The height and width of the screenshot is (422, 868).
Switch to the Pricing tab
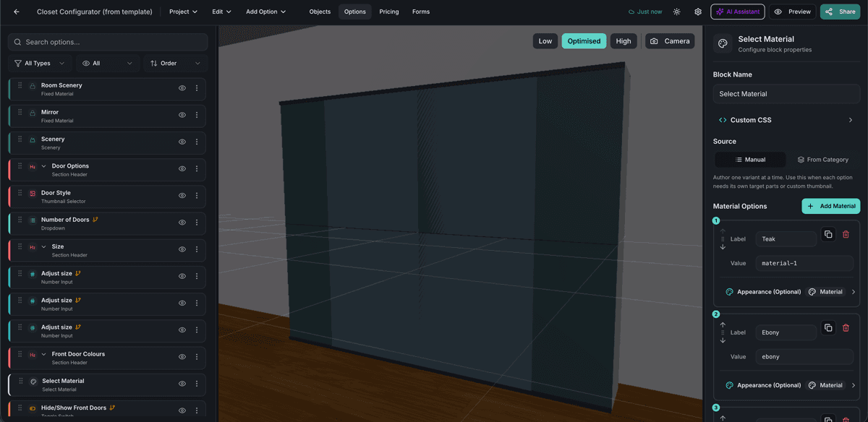[x=389, y=12]
